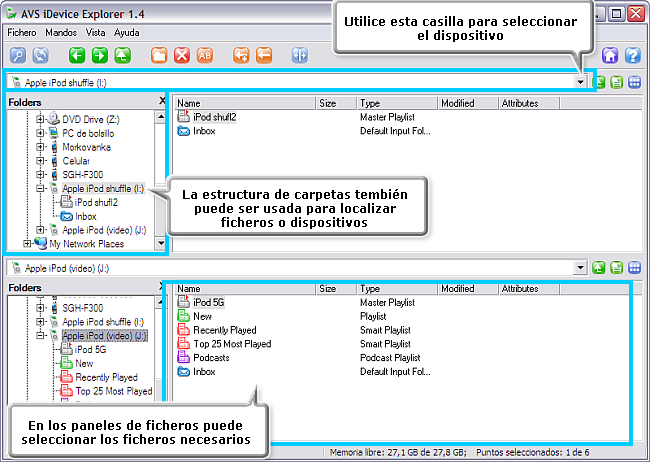Viewport: 650px width, 462px height.
Task: Click grid view icon beside iPod shuffle combo
Action: (635, 83)
